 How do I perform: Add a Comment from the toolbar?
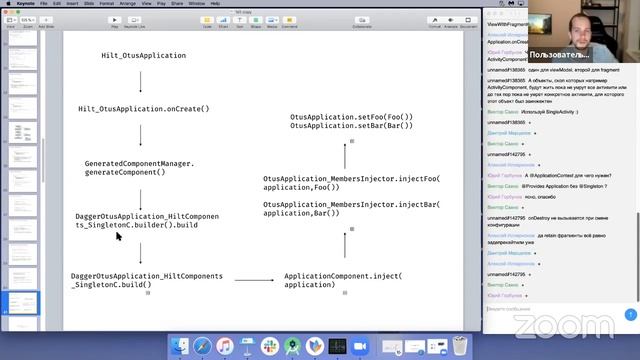click(289, 20)
